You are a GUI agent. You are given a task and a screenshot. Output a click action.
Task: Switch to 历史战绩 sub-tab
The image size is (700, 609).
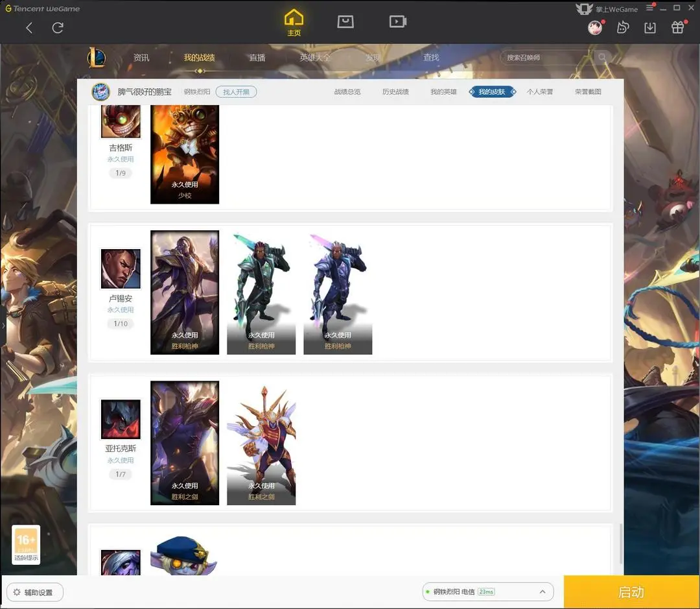(x=395, y=92)
